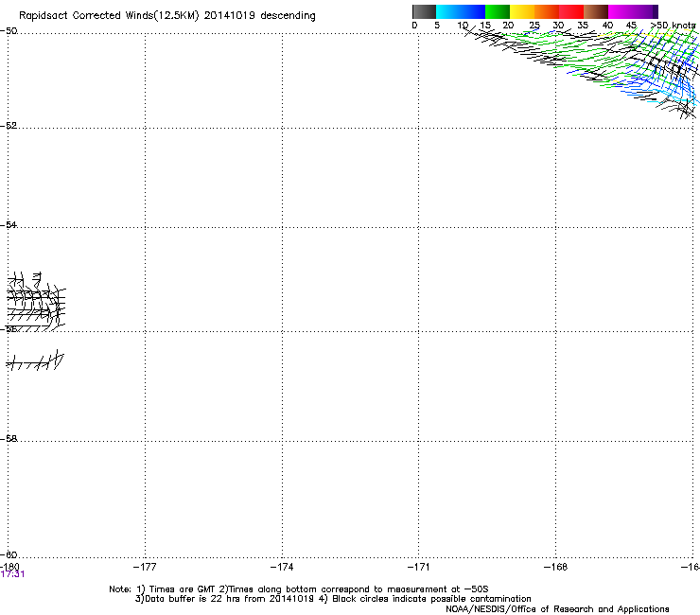Pick the yellow segment of the color bar
The image size is (700, 615).
pyautogui.click(x=522, y=11)
